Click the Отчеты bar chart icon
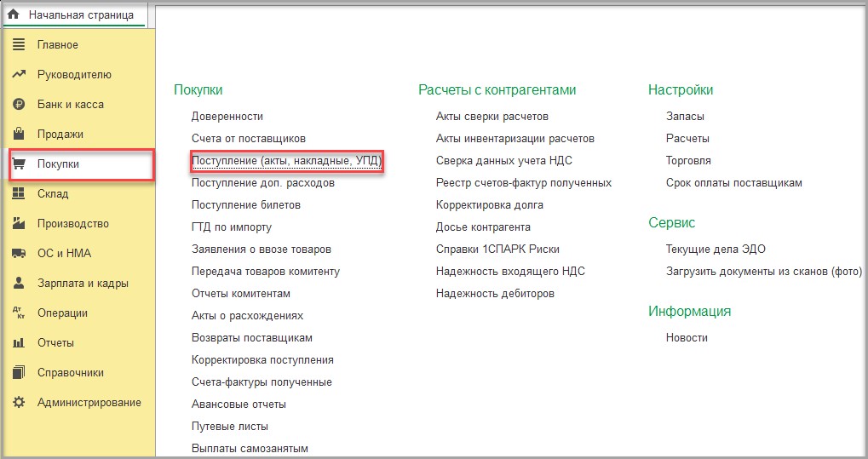The width and height of the screenshot is (868, 459). click(19, 342)
